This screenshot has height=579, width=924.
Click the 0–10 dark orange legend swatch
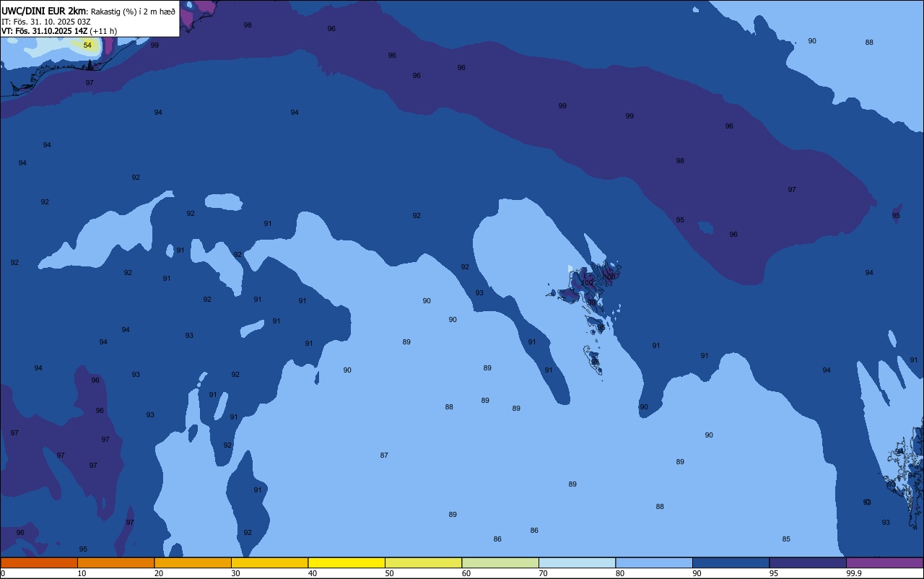point(39,562)
